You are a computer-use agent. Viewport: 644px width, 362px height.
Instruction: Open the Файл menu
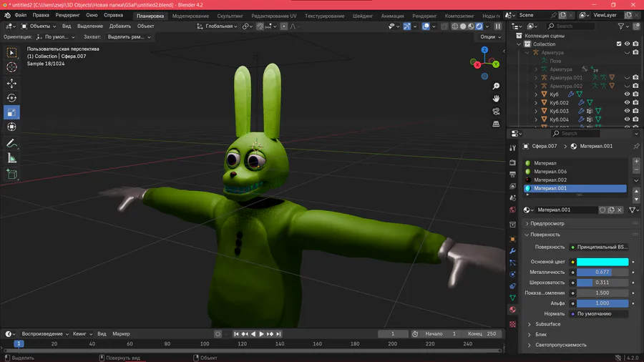pyautogui.click(x=20, y=15)
